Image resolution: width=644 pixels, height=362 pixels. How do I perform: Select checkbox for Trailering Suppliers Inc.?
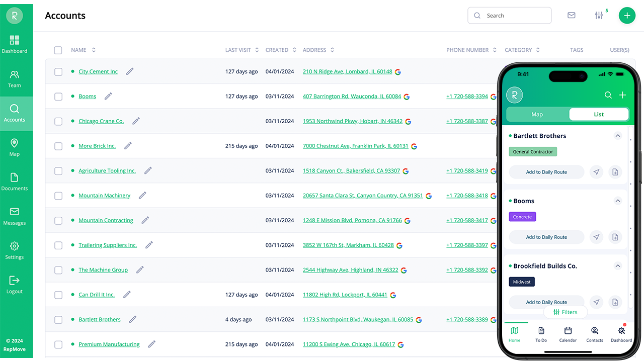tap(58, 245)
